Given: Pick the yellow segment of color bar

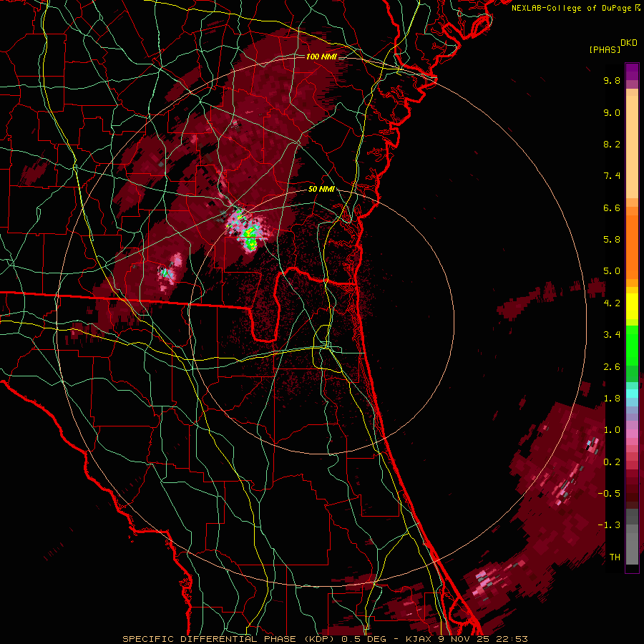Looking at the screenshot, I should [x=632, y=306].
